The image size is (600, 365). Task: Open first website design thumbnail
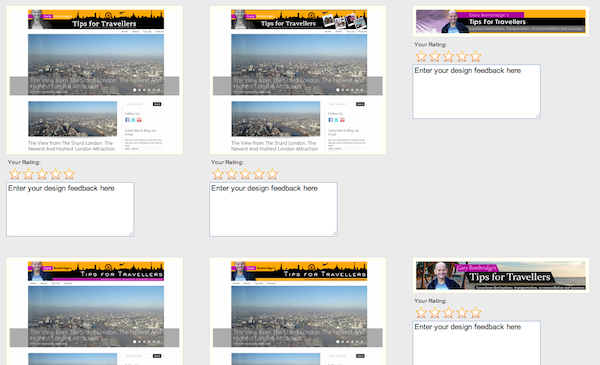pos(95,80)
